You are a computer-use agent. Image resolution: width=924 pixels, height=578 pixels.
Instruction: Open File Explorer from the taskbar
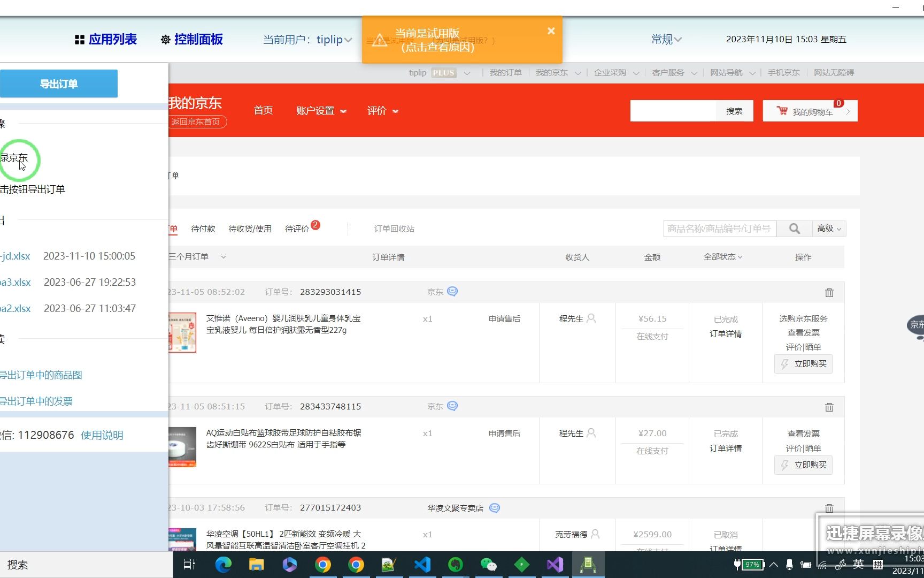tap(256, 565)
